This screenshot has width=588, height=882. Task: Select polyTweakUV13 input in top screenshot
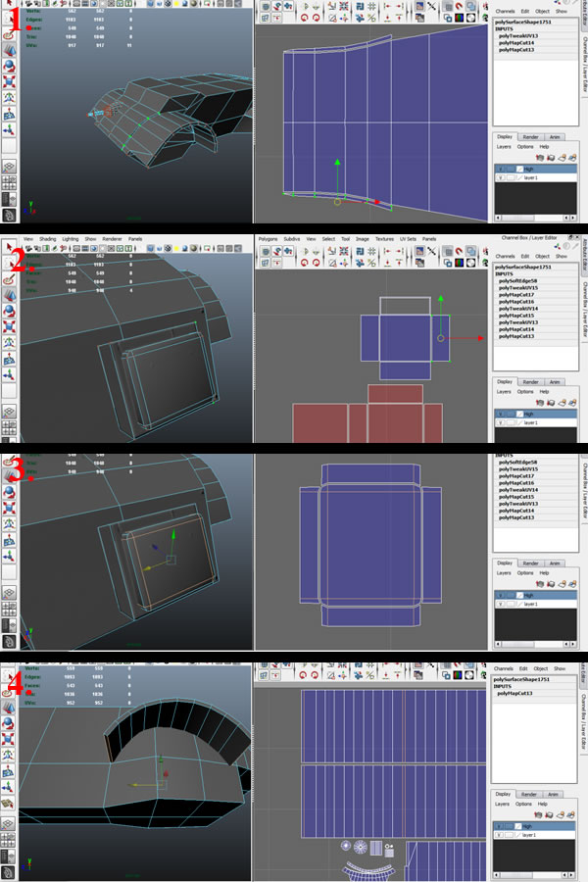point(517,36)
